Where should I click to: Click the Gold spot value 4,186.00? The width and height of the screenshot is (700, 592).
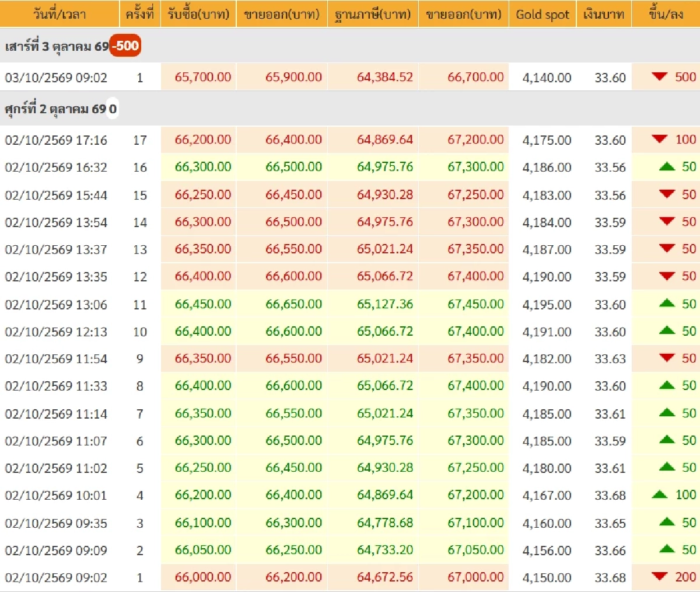click(547, 168)
